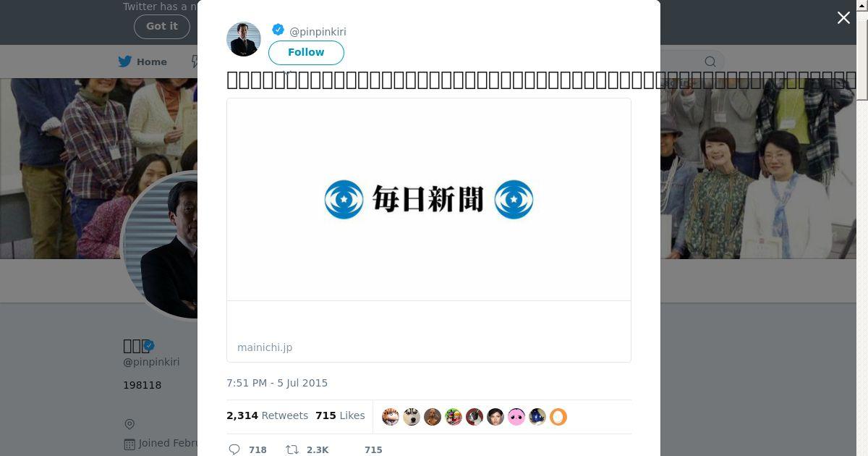The height and width of the screenshot is (456, 868).
Task: Click the orange egg liker avatar
Action: (x=558, y=417)
